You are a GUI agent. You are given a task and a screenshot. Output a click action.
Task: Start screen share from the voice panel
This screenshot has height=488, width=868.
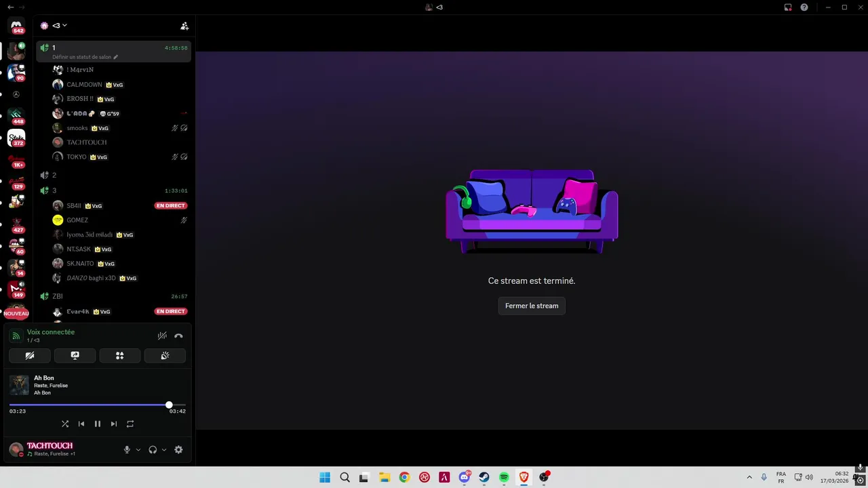pos(75,355)
